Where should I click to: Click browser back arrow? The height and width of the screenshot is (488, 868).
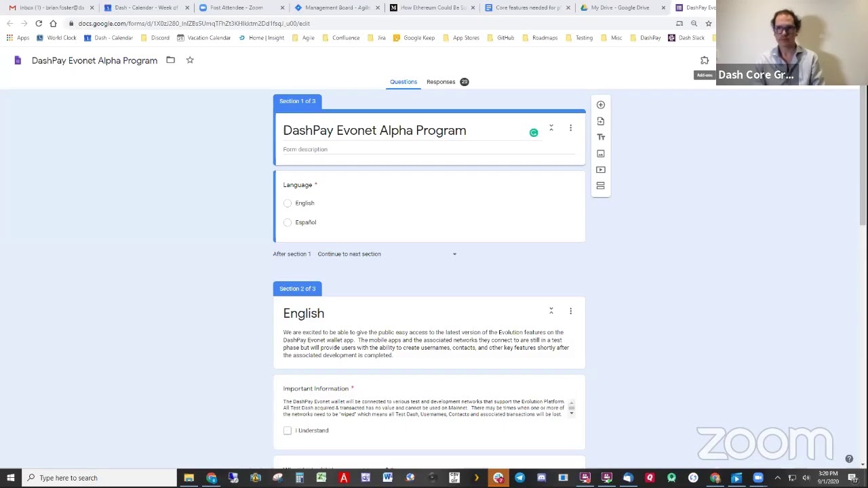(10, 23)
